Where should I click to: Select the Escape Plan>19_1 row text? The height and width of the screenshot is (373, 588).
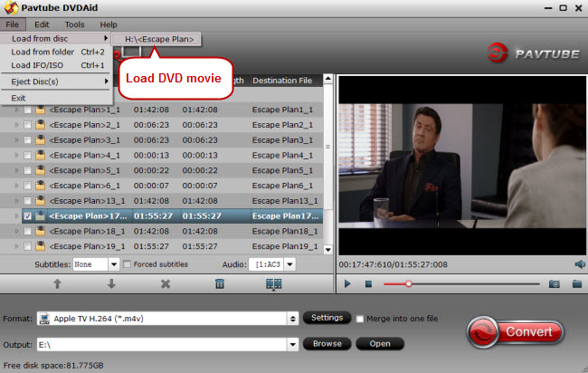[87, 246]
